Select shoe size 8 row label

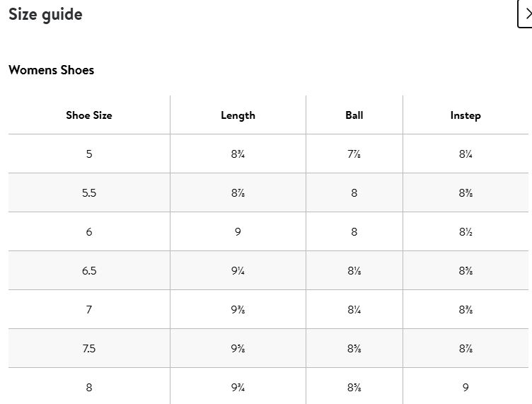89,388
